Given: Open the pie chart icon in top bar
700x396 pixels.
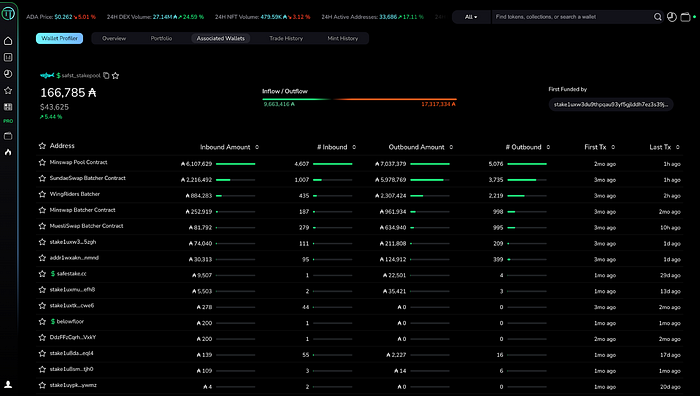Looking at the screenshot, I should click(671, 17).
